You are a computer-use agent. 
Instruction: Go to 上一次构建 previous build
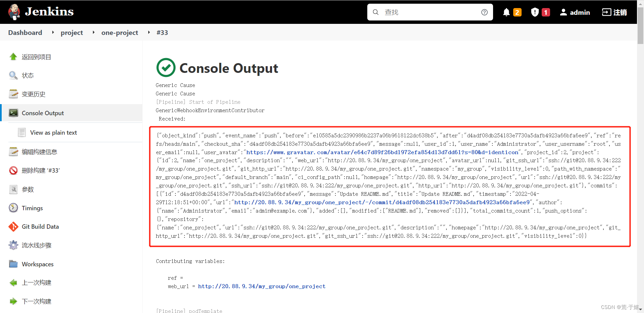pos(37,283)
